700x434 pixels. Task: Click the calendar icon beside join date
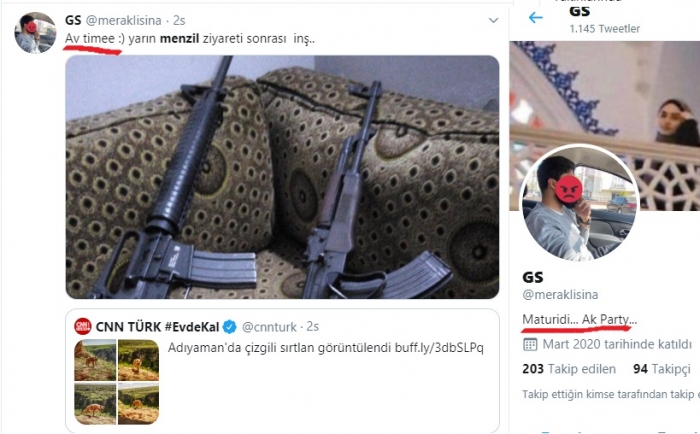pos(530,345)
